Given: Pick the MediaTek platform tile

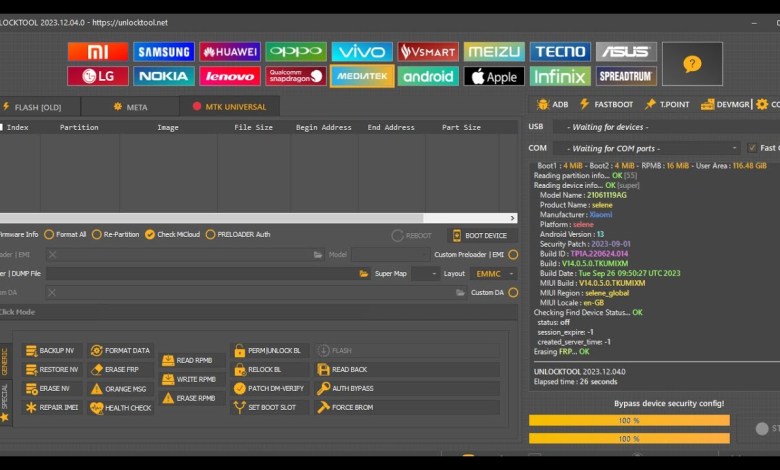Looking at the screenshot, I should [362, 76].
